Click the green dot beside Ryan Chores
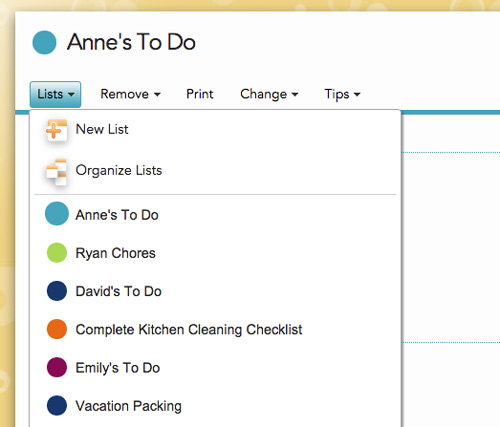 pyautogui.click(x=57, y=253)
